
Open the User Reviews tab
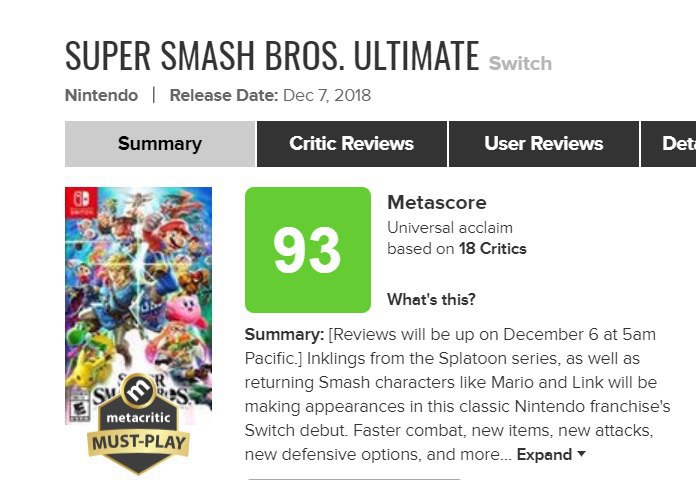(x=543, y=144)
